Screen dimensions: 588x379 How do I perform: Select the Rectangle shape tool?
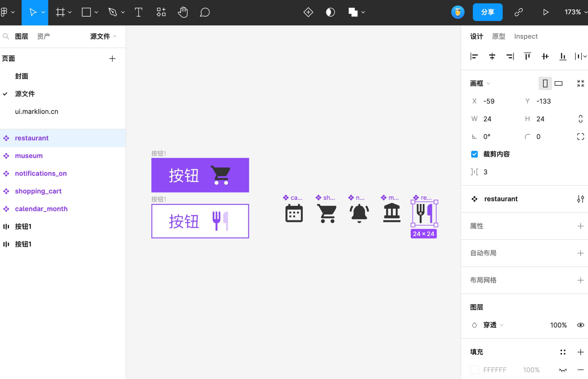(86, 12)
